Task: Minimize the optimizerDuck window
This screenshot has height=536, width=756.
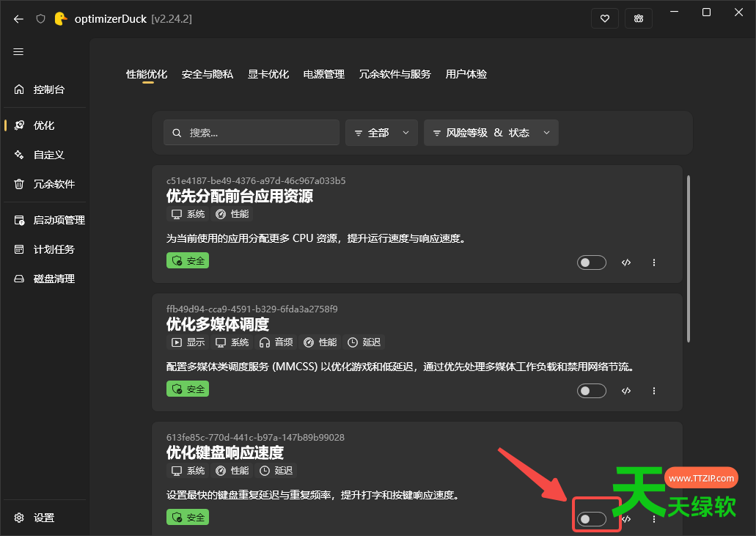Action: pyautogui.click(x=674, y=12)
